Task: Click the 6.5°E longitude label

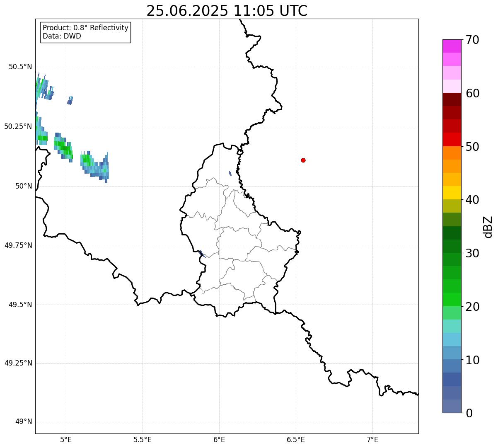Action: coord(296,439)
